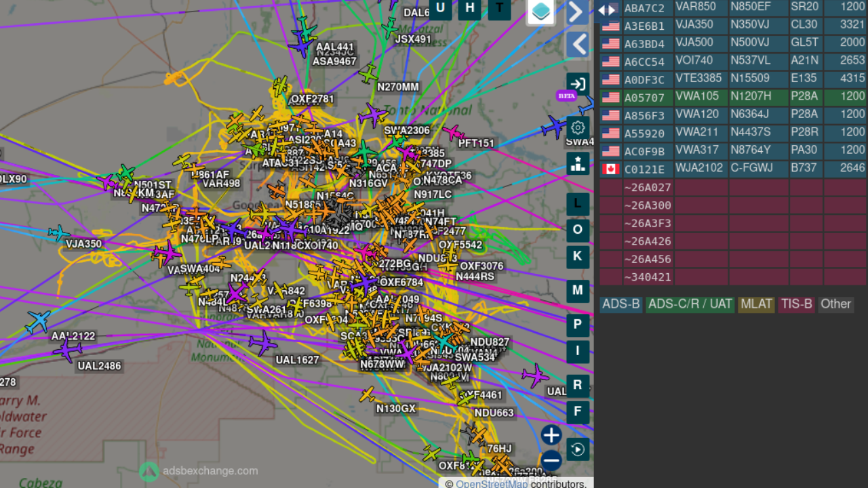Toggle the K map button
The image size is (868, 488).
tap(578, 257)
